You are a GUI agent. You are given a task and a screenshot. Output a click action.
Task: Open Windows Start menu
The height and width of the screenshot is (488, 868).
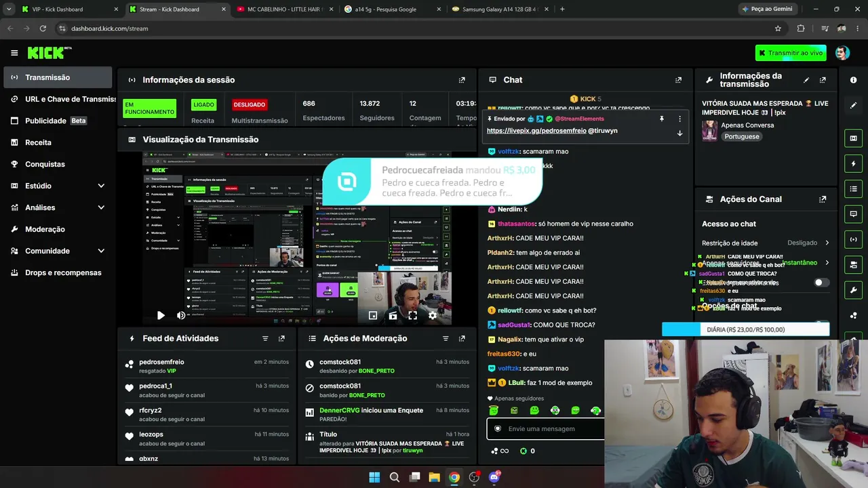[x=374, y=477]
